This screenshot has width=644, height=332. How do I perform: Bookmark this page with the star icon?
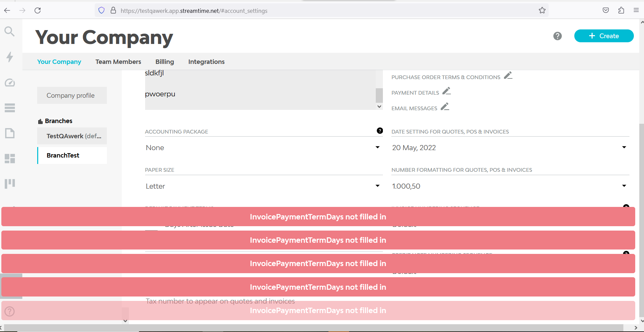pos(542,10)
